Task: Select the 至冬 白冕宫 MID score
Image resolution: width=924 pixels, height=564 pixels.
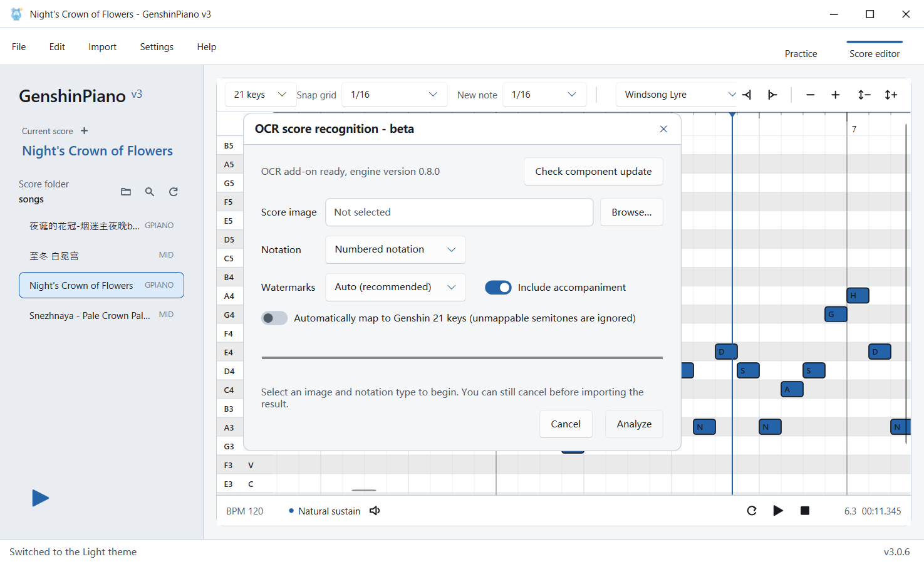Action: coord(101,256)
